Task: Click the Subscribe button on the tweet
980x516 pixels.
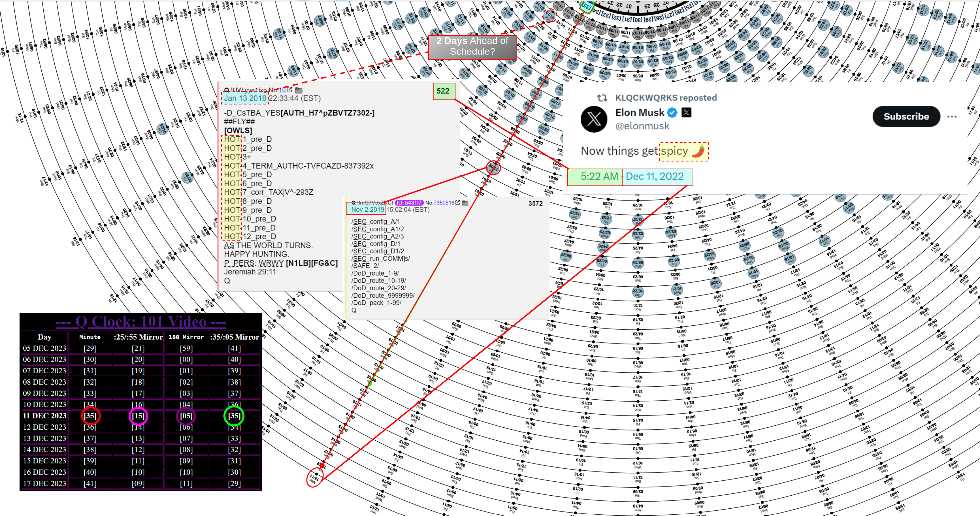Action: pyautogui.click(x=906, y=116)
